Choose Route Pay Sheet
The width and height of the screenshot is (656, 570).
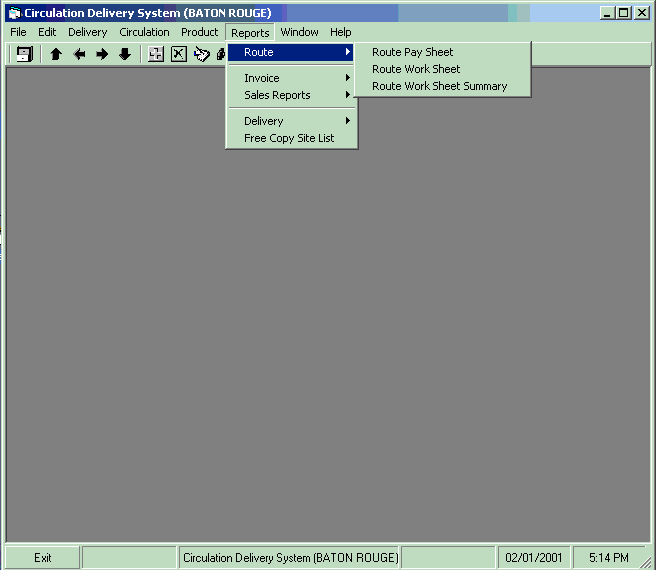(x=443, y=52)
